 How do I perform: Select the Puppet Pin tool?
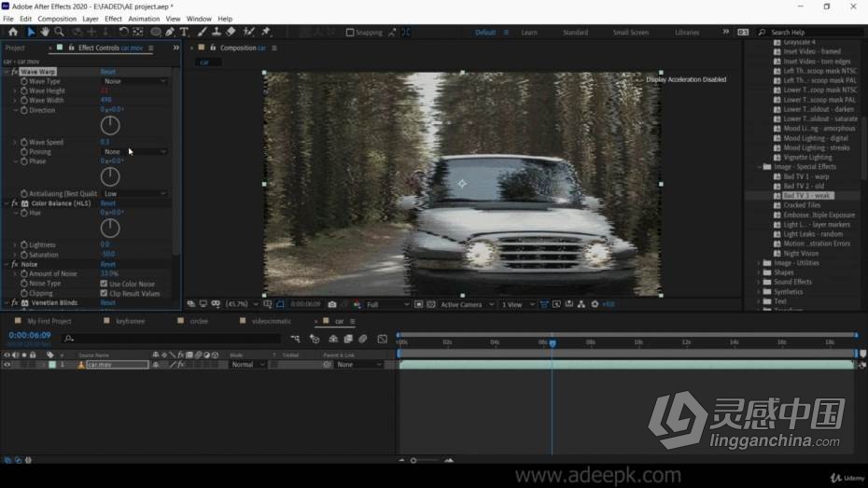266,32
